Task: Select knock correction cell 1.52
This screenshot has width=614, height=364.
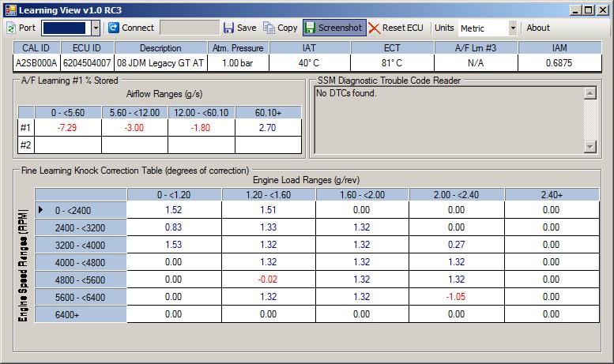Action: [175, 210]
